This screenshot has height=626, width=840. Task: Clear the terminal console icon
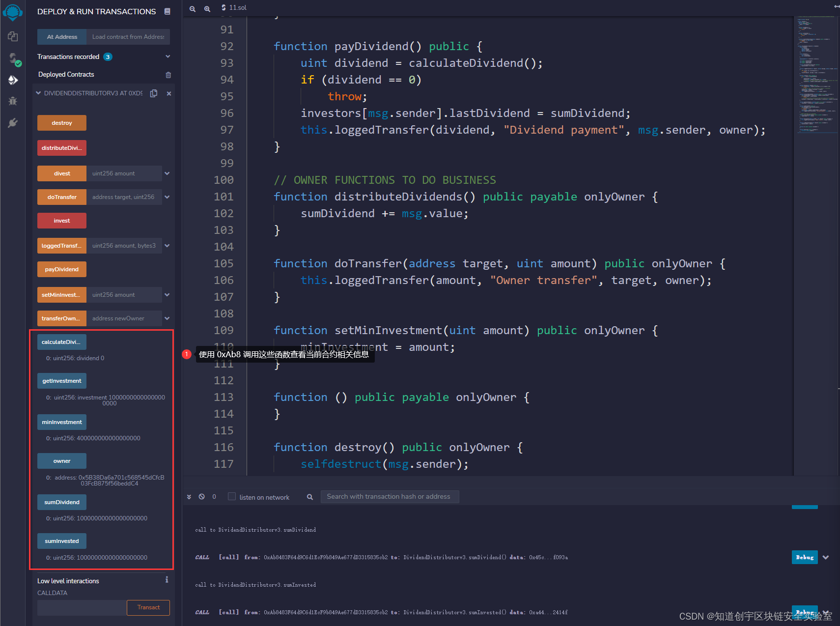202,497
